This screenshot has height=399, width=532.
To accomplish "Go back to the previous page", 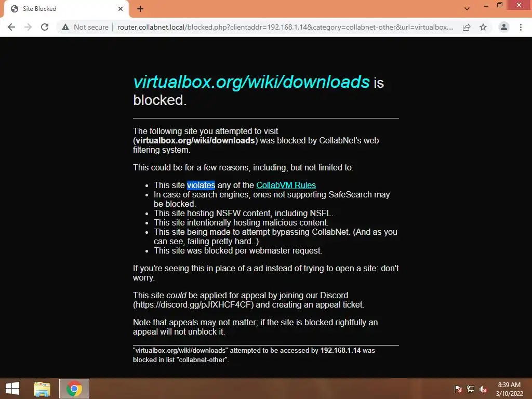I will point(11,27).
